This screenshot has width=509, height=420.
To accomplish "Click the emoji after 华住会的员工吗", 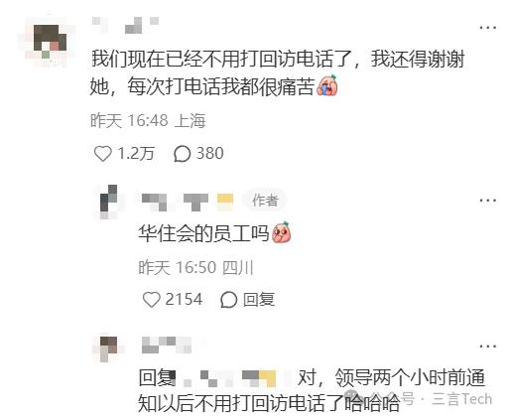I will [x=282, y=232].
